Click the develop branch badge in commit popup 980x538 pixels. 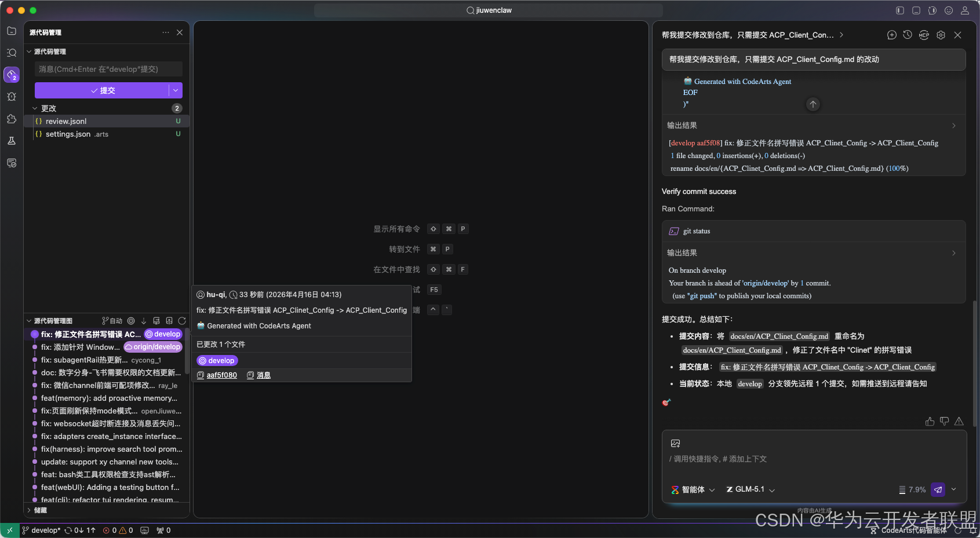tap(217, 361)
